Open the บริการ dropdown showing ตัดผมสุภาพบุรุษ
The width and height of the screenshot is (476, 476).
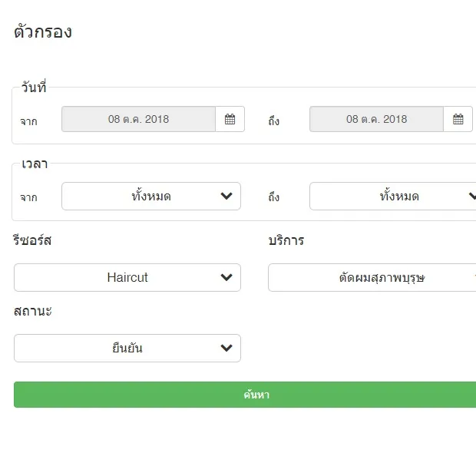[372, 277]
